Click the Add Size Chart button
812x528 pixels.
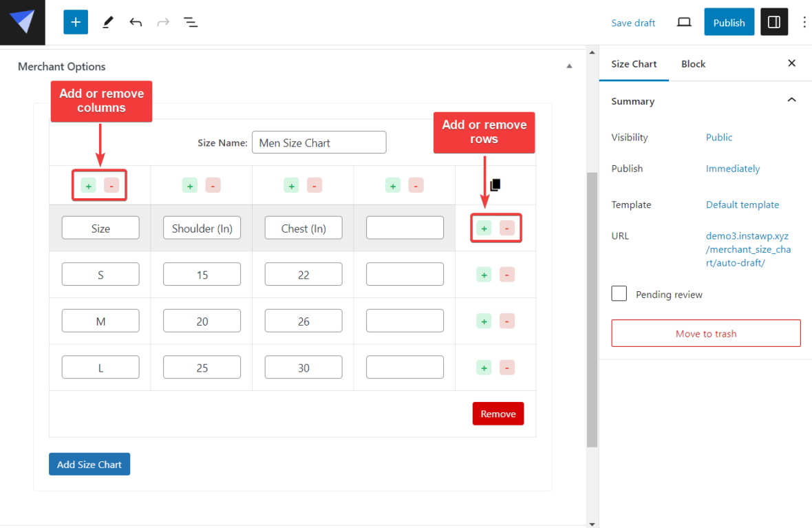[x=89, y=464]
